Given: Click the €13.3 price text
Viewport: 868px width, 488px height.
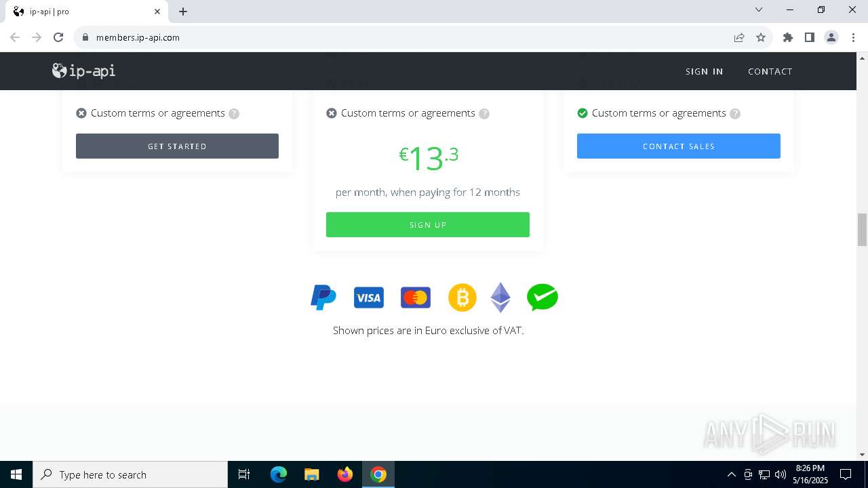Looking at the screenshot, I should point(429,157).
